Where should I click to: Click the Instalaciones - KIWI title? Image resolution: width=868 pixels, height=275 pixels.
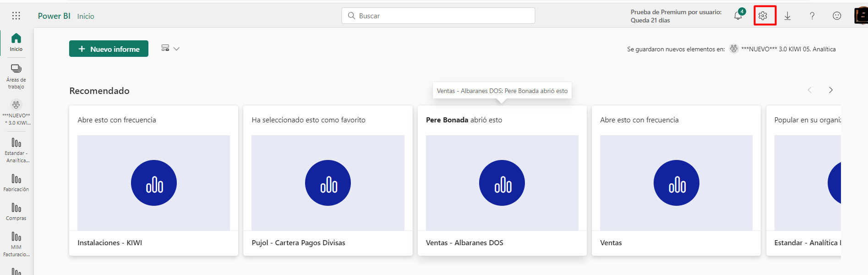110,243
